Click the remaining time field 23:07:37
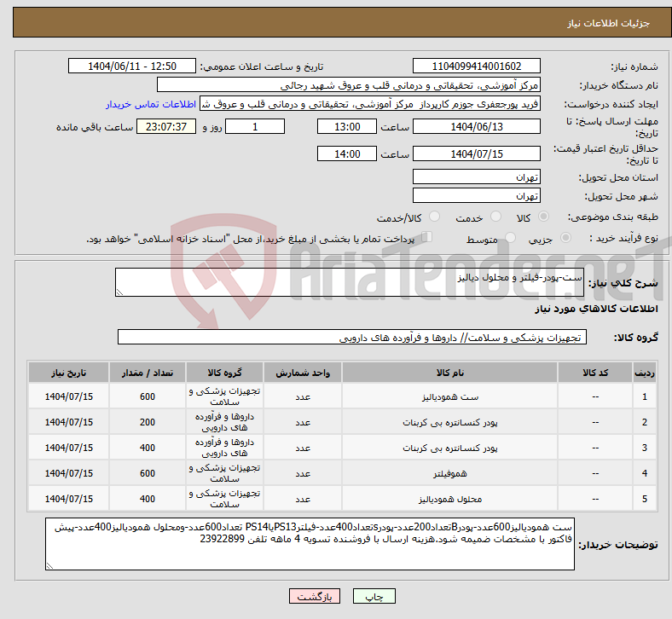 tap(166, 127)
